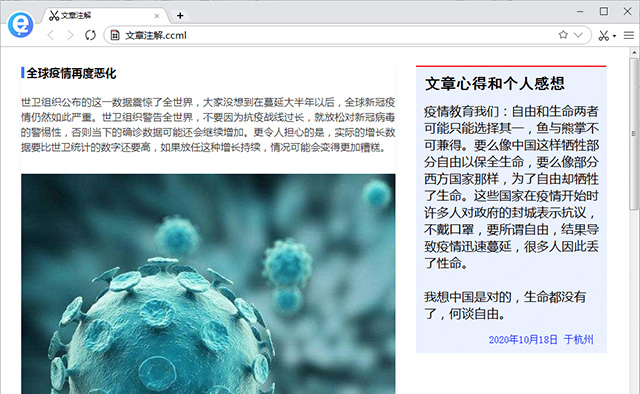The height and width of the screenshot is (394, 640).
Task: Click the page icon in address bar
Action: pyautogui.click(x=115, y=35)
